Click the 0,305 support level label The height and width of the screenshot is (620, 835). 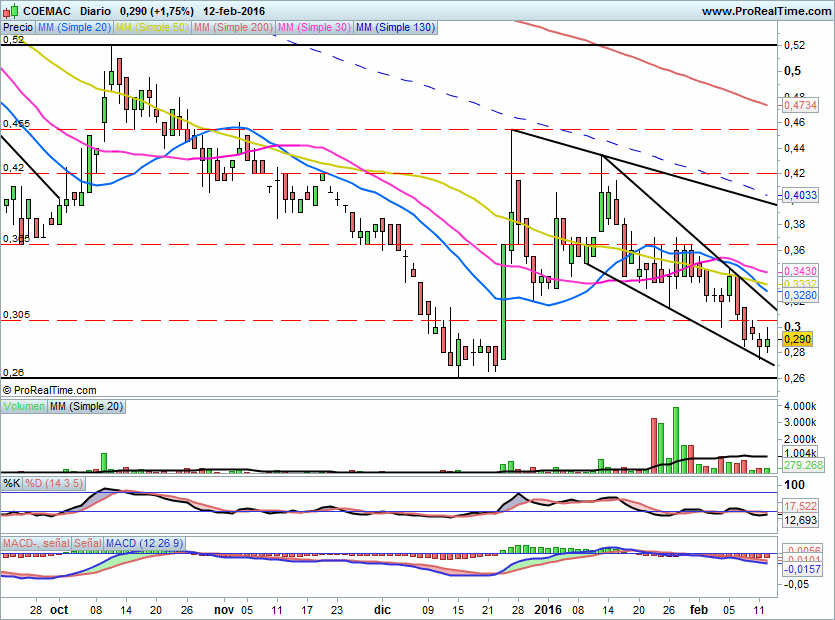[x=16, y=315]
